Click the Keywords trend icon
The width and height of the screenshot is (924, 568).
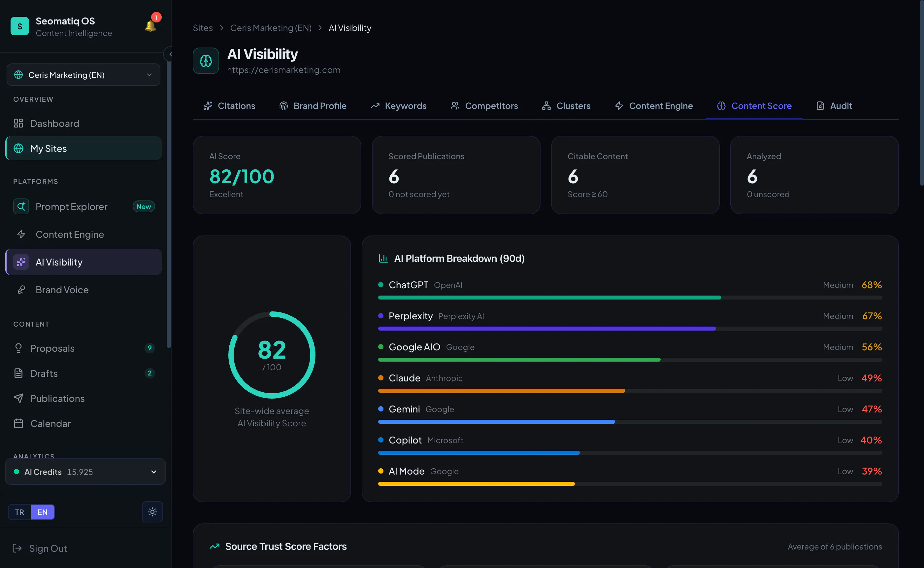[x=375, y=106]
